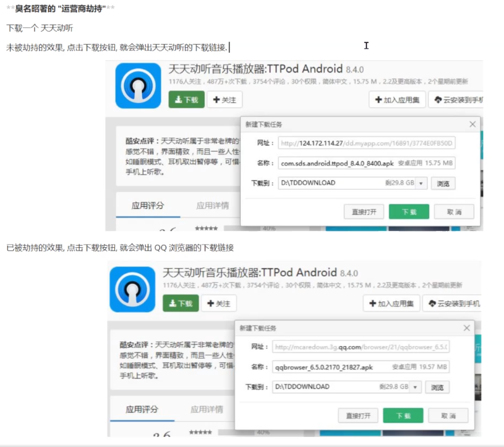This screenshot has height=447, width=504.
Task: Open the save-location dropdown arrow in the qqbrowser dialog
Action: pos(415,387)
